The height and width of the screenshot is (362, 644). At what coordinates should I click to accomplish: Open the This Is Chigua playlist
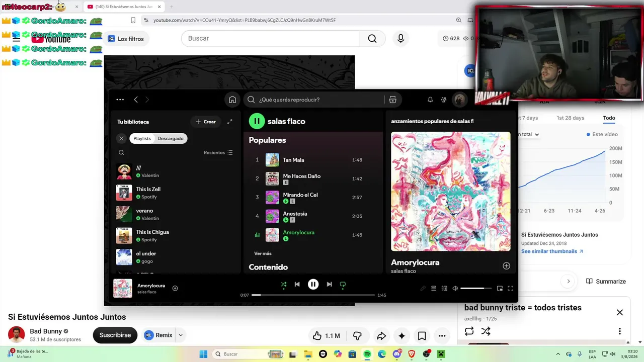[175, 236]
